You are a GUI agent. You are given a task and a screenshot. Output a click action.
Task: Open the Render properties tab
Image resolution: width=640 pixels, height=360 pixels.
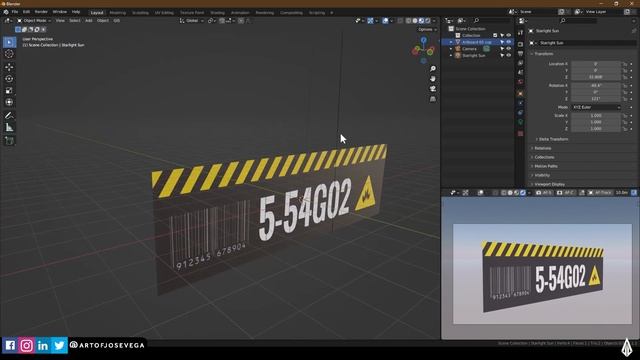pyautogui.click(x=520, y=44)
